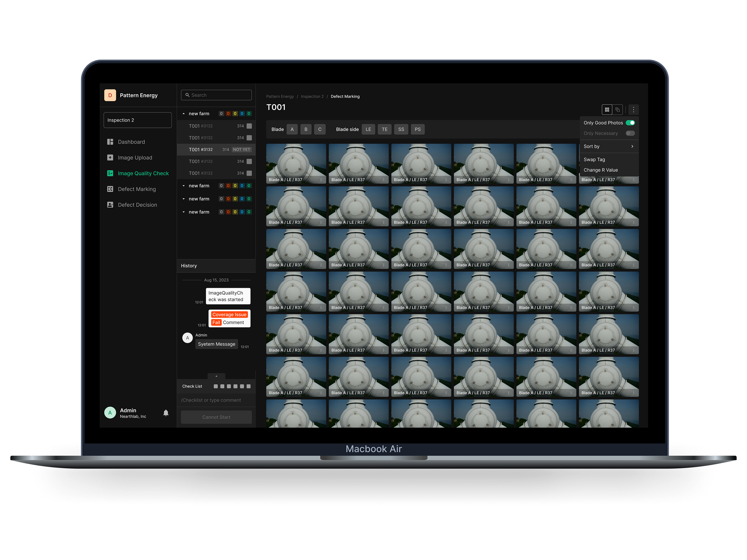Select Change R Value menu option
The width and height of the screenshot is (747, 560).
pos(601,170)
